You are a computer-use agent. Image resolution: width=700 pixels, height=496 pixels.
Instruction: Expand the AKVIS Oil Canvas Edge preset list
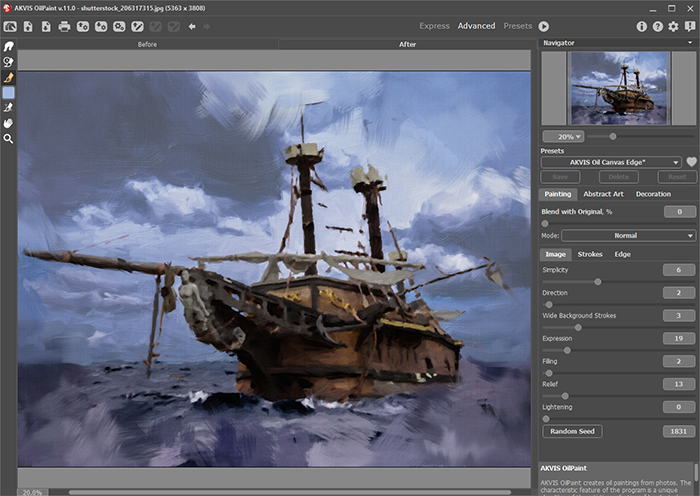[676, 162]
